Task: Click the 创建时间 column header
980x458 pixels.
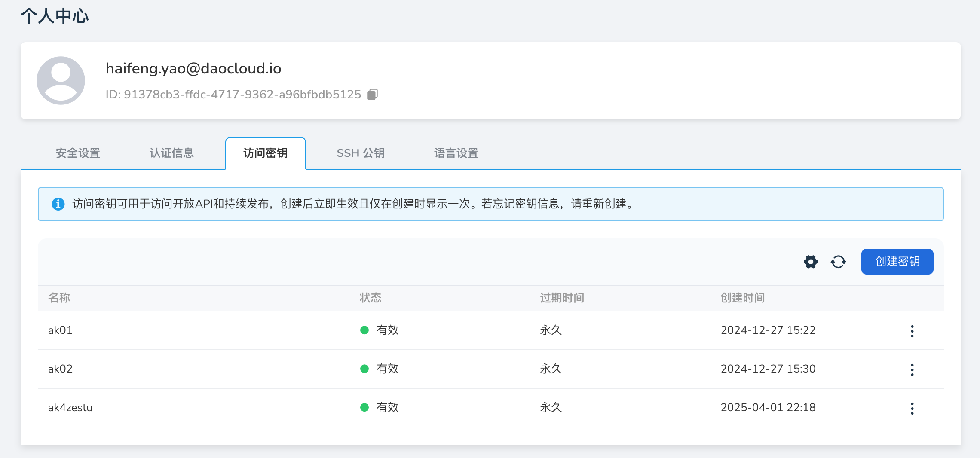Action: (x=742, y=298)
